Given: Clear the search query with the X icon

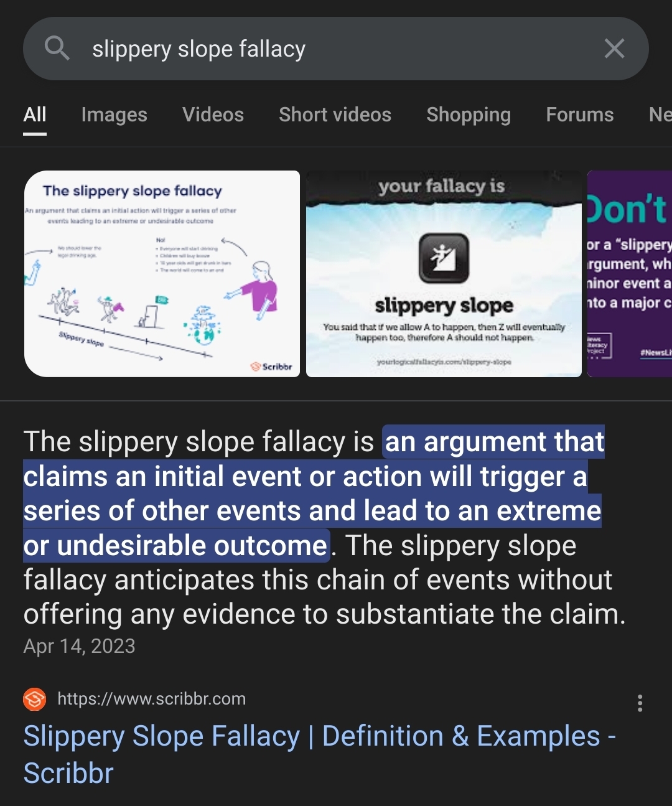Looking at the screenshot, I should (x=614, y=48).
